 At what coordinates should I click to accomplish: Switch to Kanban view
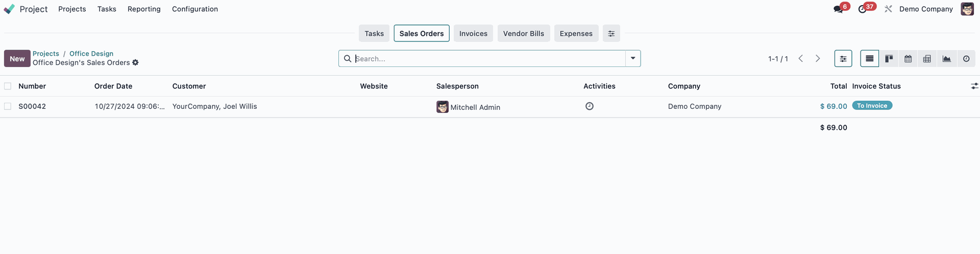click(x=889, y=59)
